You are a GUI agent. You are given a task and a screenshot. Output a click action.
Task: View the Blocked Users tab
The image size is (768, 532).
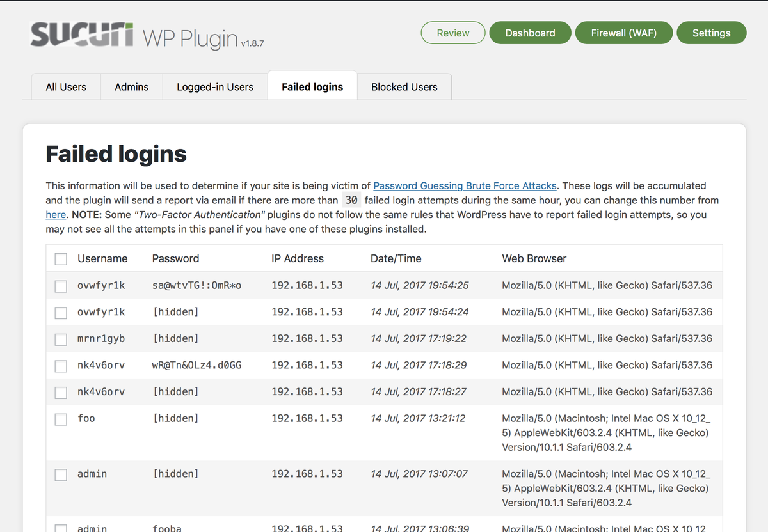pos(404,87)
